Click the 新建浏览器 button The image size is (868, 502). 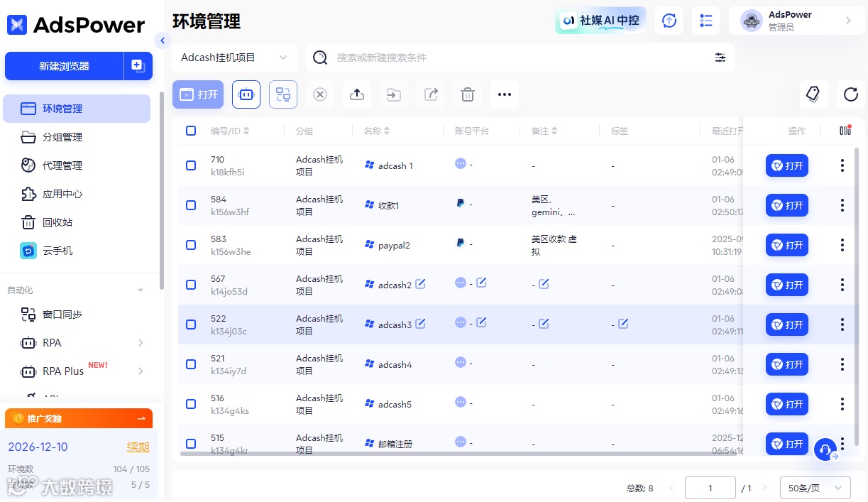point(65,66)
